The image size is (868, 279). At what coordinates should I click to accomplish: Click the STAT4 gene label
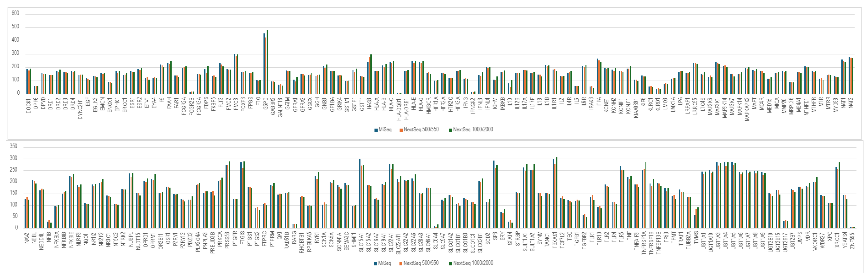tap(510, 238)
